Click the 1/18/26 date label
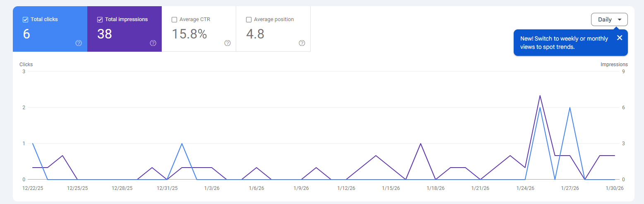644x204 pixels. (436, 188)
